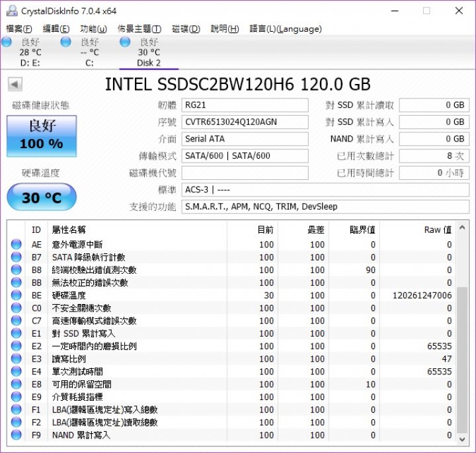Click status orb for attribute AE
This screenshot has width=476, height=453.
point(16,244)
